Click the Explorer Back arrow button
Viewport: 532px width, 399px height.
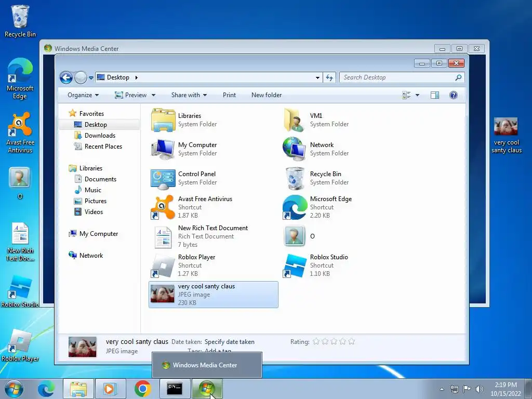[66, 78]
